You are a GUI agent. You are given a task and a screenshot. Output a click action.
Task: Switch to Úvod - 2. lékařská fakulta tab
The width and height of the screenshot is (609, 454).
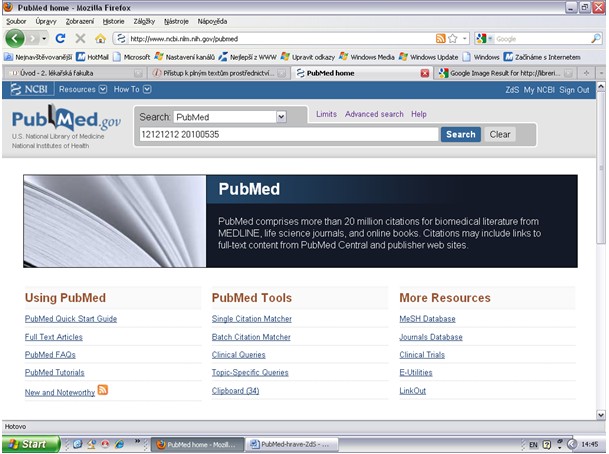[74, 73]
